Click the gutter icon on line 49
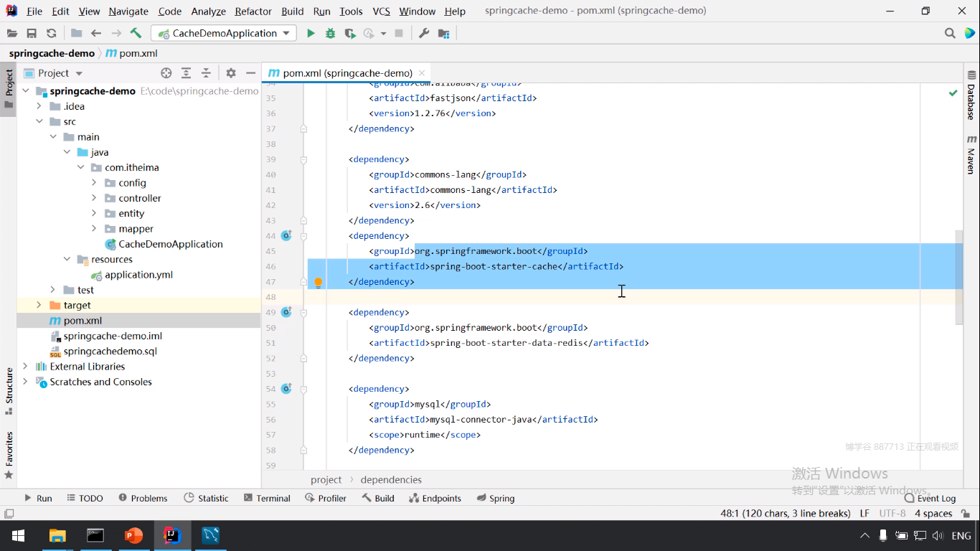The height and width of the screenshot is (551, 980). [286, 312]
